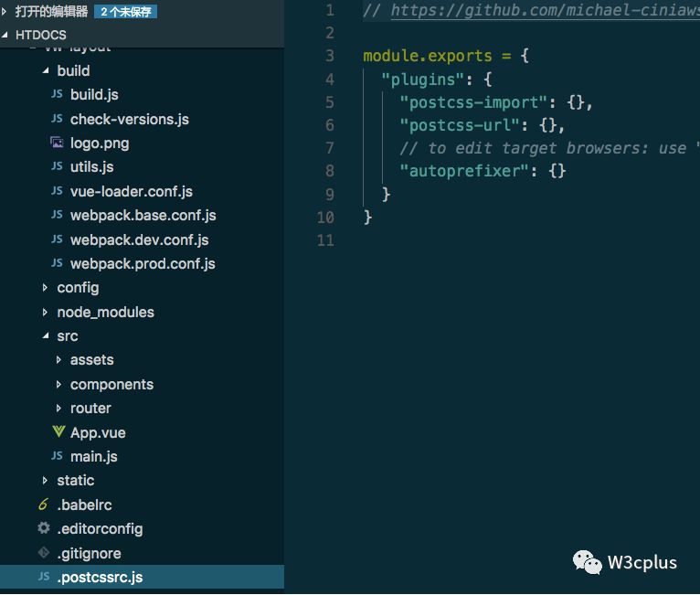
Task: Select the assets folder label
Action: 92,360
